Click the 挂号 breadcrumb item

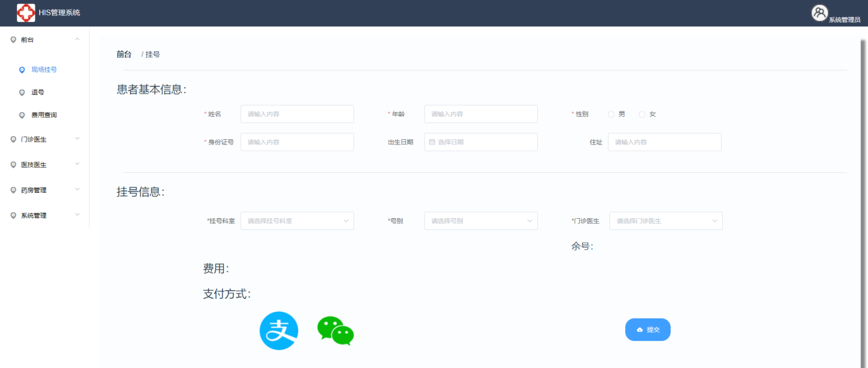click(x=152, y=54)
